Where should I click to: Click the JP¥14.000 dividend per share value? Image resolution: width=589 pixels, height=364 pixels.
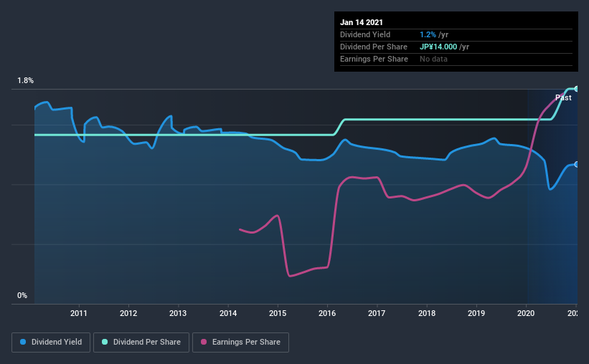[438, 47]
